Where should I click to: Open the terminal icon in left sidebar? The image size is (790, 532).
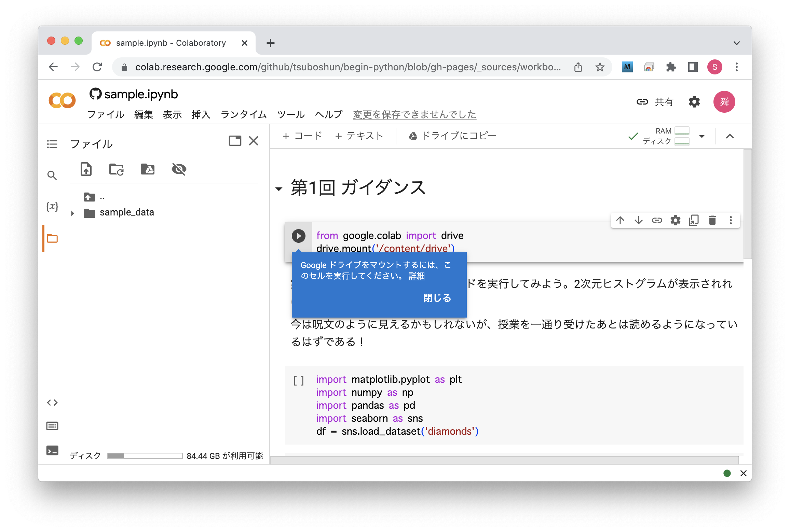click(52, 451)
